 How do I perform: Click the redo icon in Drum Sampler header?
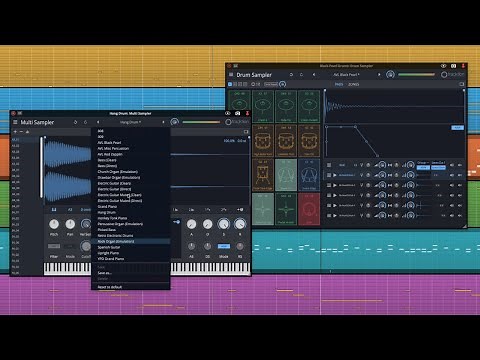tap(301, 75)
